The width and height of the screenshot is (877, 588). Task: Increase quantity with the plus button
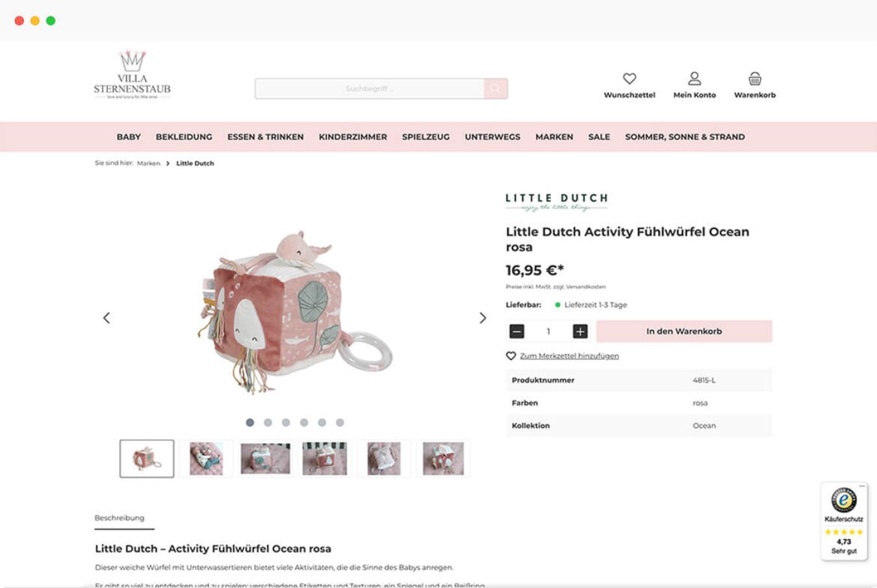[x=580, y=331]
